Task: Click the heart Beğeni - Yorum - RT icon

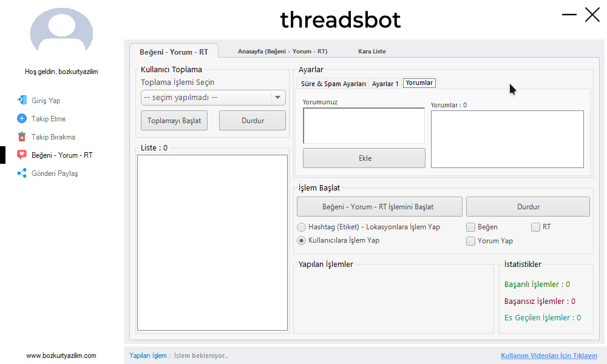Action: (22, 155)
